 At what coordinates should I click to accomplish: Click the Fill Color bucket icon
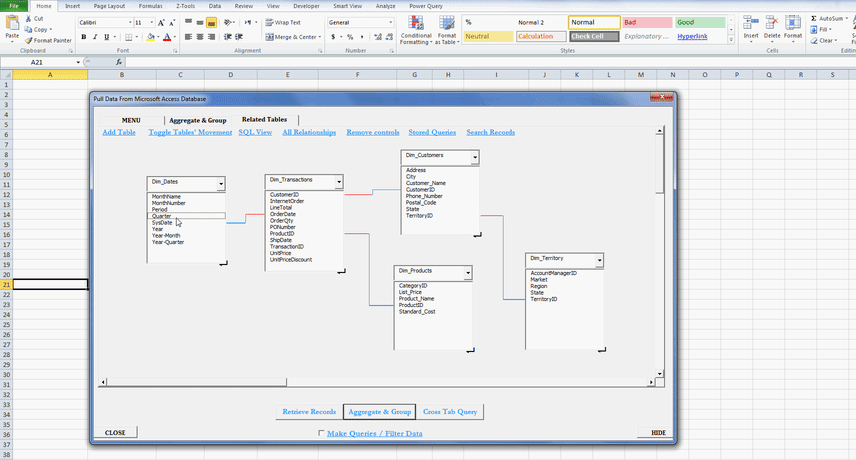151,37
